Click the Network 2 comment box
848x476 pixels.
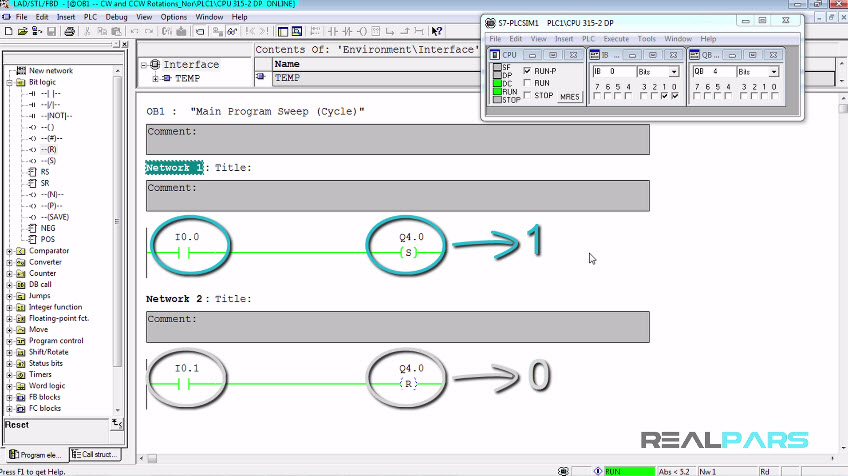pos(398,327)
